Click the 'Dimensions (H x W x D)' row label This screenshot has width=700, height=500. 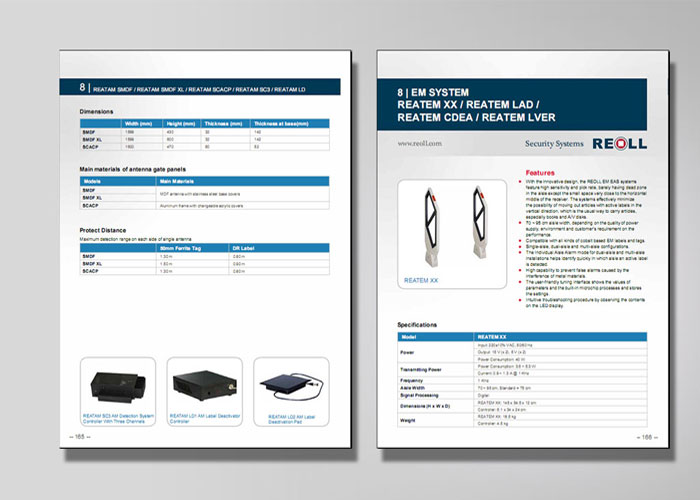pyautogui.click(x=425, y=406)
